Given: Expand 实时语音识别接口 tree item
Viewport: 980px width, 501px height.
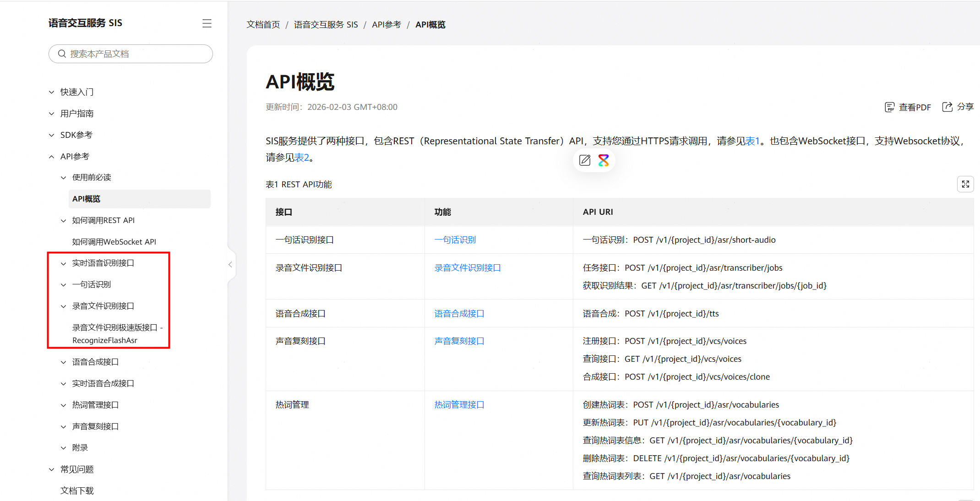Looking at the screenshot, I should click(x=64, y=263).
